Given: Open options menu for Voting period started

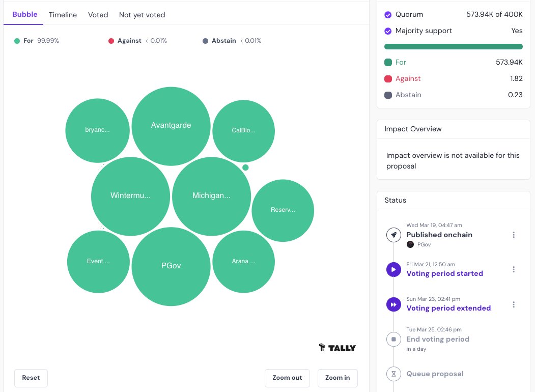Looking at the screenshot, I should (514, 269).
